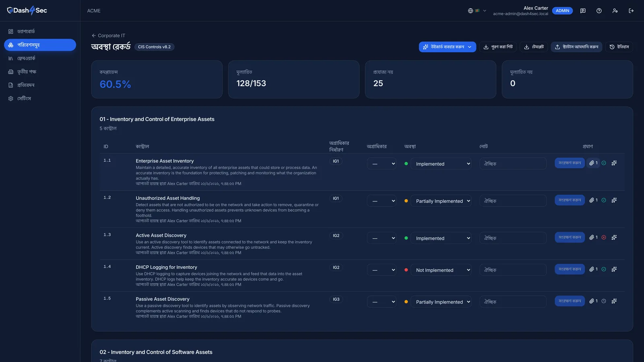
Task: Click the 60.5% compliance value
Action: tap(115, 84)
